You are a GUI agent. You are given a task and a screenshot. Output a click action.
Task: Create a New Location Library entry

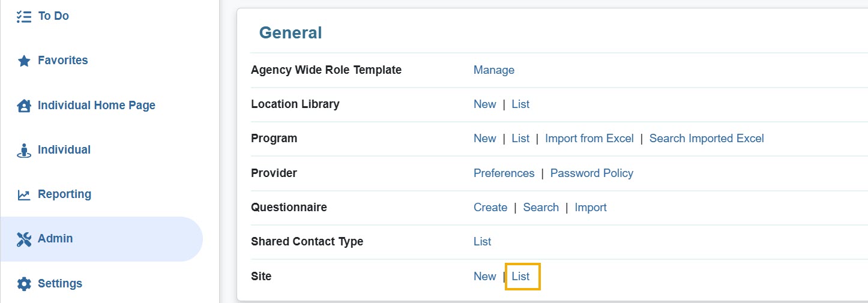(484, 104)
